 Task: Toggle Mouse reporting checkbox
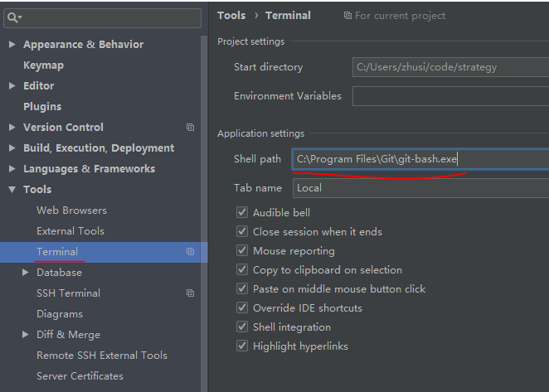pos(242,250)
